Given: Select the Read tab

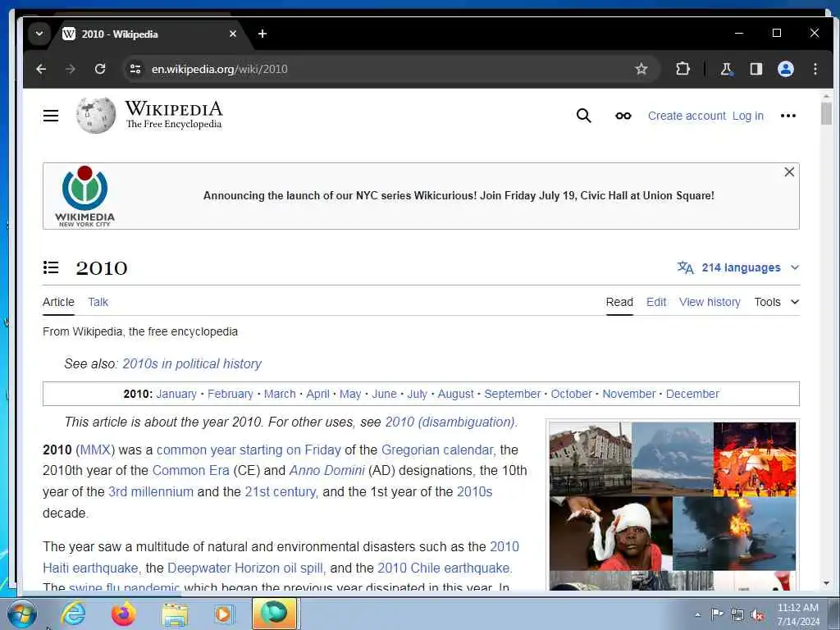Looking at the screenshot, I should 619,302.
